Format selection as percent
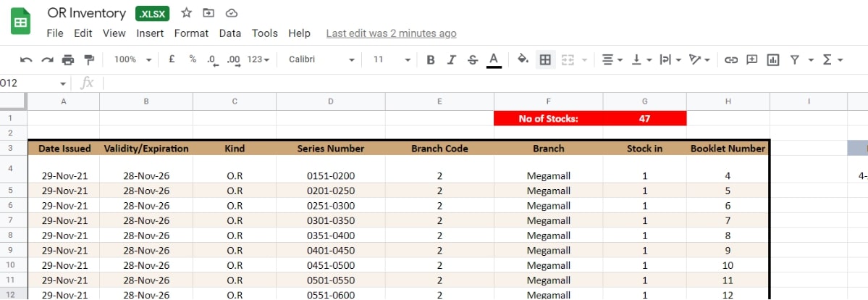The width and height of the screenshot is (868, 300). 193,59
